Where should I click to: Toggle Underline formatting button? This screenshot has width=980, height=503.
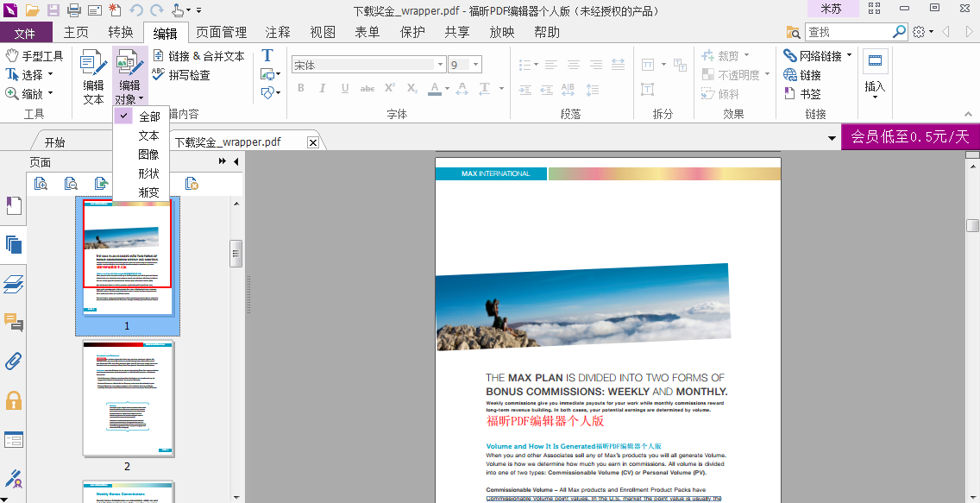(345, 88)
